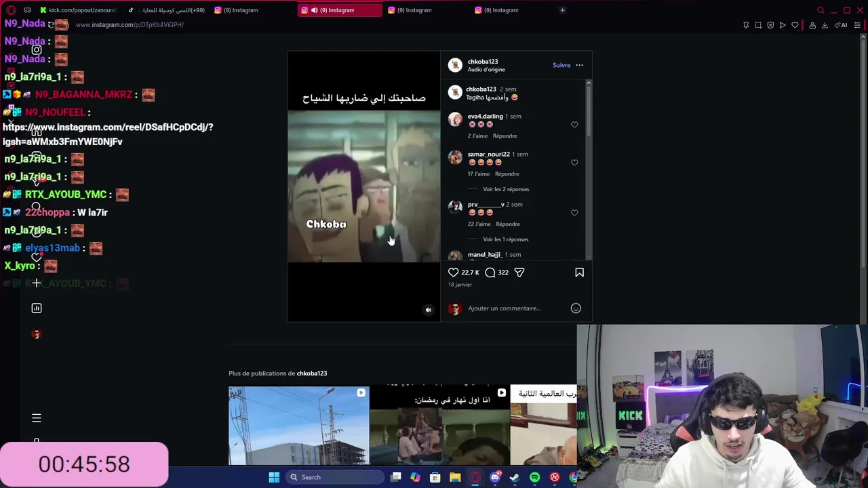Reply to eva4.darling's comment

pyautogui.click(x=505, y=136)
